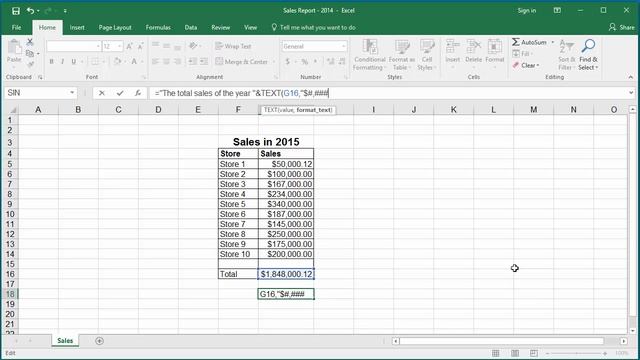
Task: Open the font name dropdown
Action: (98, 47)
